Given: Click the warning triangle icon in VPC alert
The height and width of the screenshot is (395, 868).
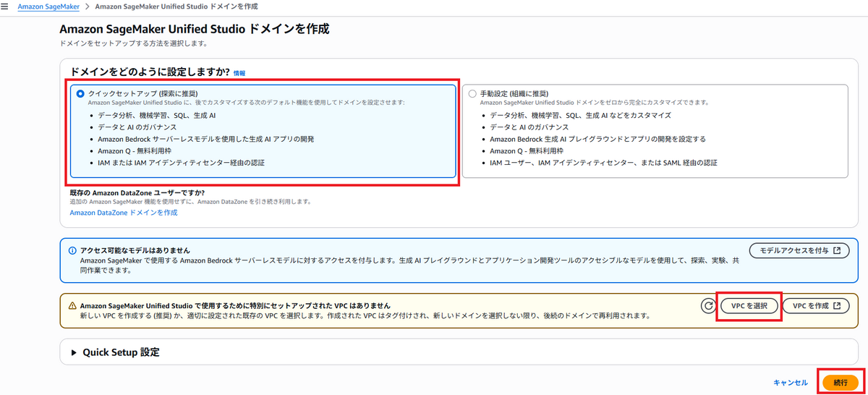Looking at the screenshot, I should 72,306.
